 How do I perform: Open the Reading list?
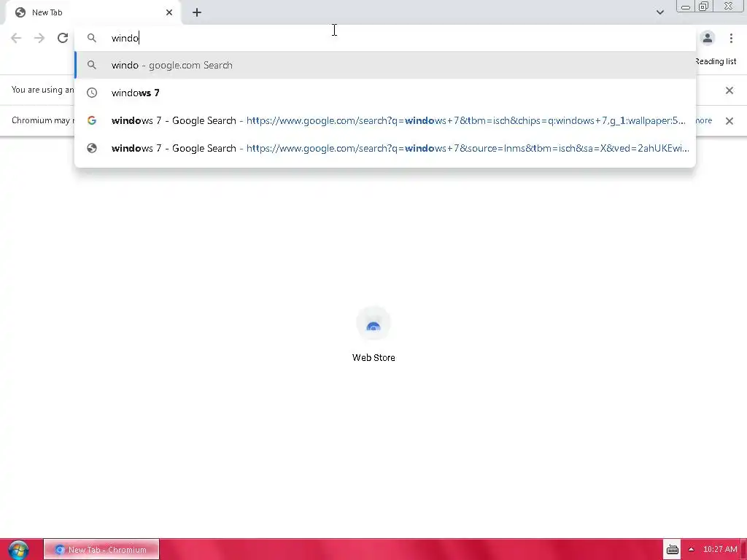pyautogui.click(x=716, y=61)
